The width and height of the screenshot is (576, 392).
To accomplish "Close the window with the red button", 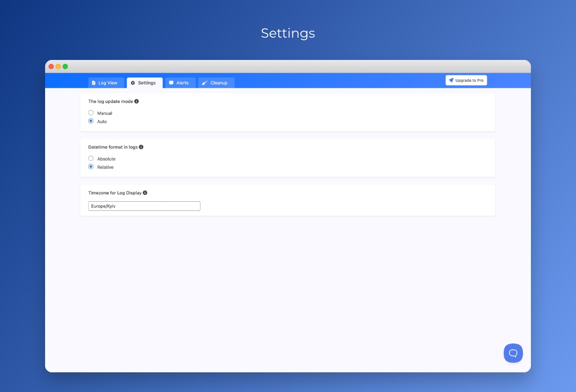I will pyautogui.click(x=51, y=66).
